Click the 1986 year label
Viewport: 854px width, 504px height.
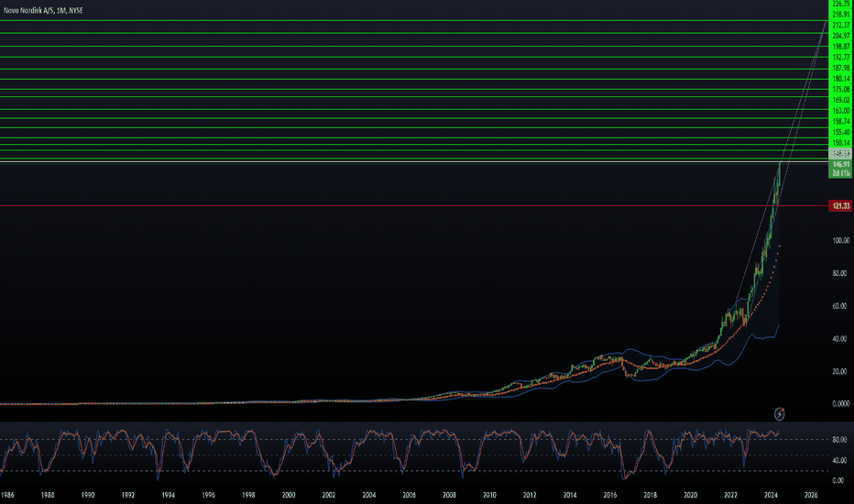point(7,495)
